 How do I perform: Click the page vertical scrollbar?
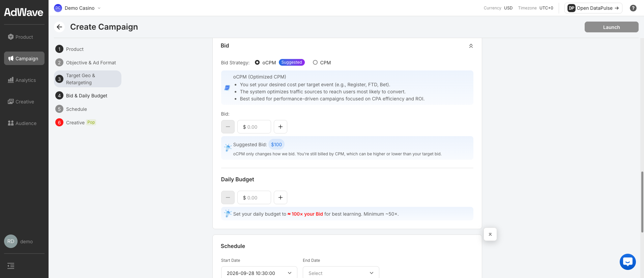point(642,202)
